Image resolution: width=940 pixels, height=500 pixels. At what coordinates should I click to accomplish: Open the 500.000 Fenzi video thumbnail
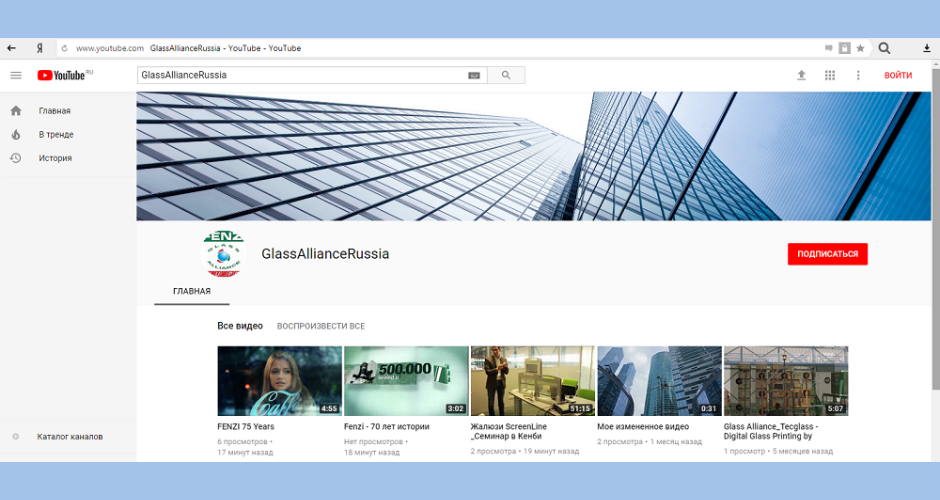click(406, 381)
